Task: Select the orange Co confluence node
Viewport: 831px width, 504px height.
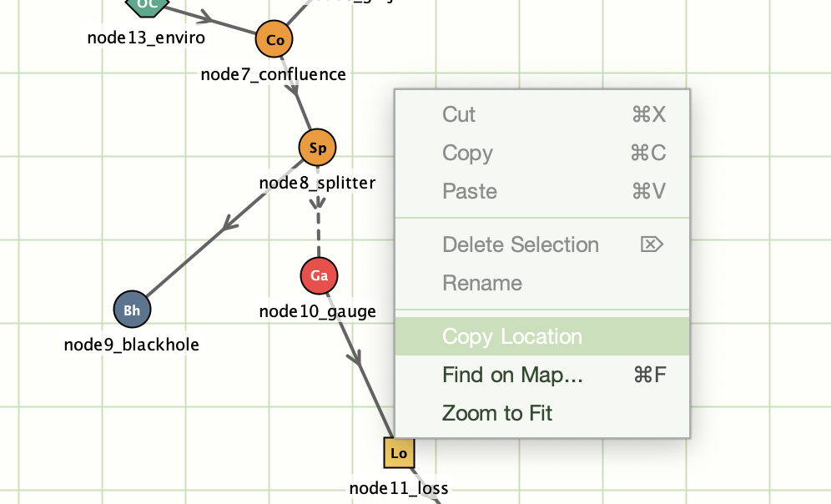Action: [274, 39]
